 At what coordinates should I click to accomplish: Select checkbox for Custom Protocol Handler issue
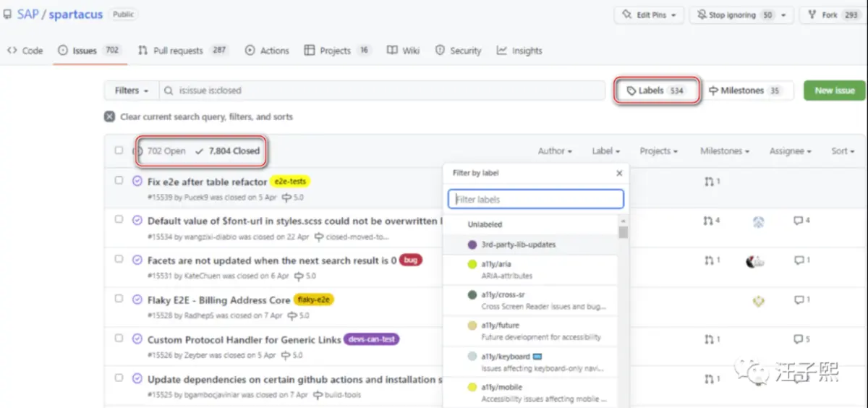click(x=119, y=338)
